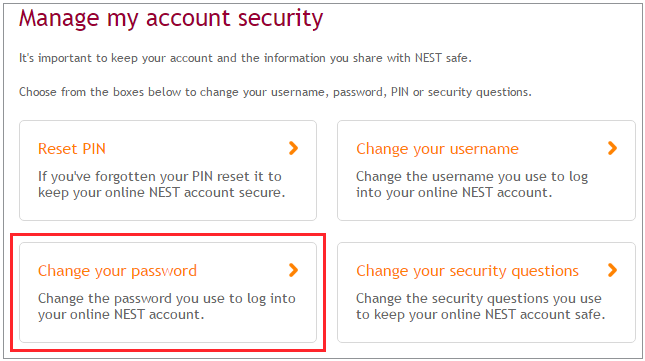This screenshot has height=361, width=645.
Task: Click the Manage my account security heading
Action: pos(171,19)
